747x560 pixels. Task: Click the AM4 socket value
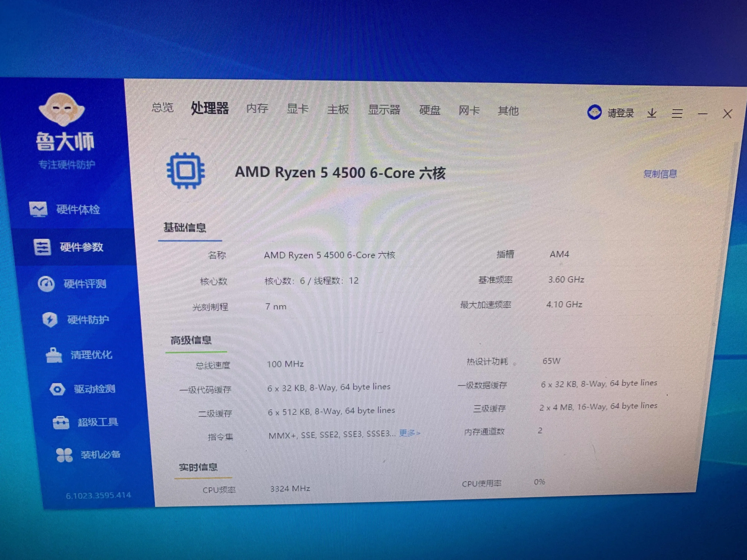click(559, 254)
